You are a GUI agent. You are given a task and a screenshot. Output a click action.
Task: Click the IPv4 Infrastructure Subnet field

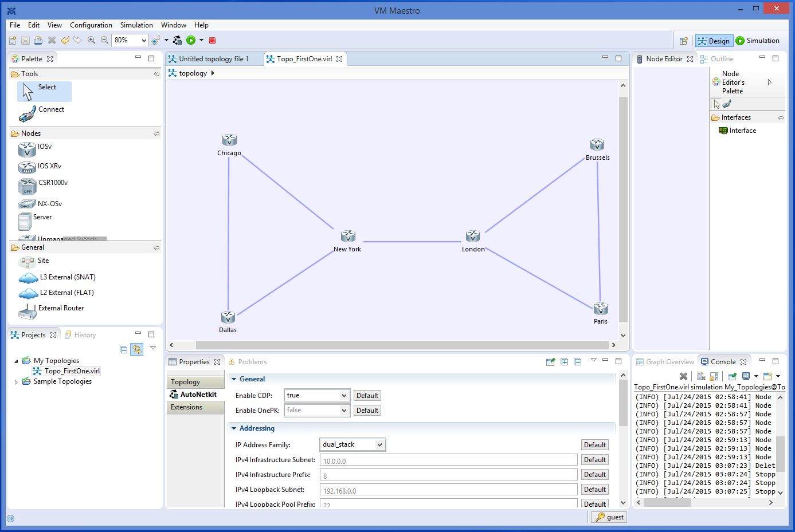pos(448,460)
